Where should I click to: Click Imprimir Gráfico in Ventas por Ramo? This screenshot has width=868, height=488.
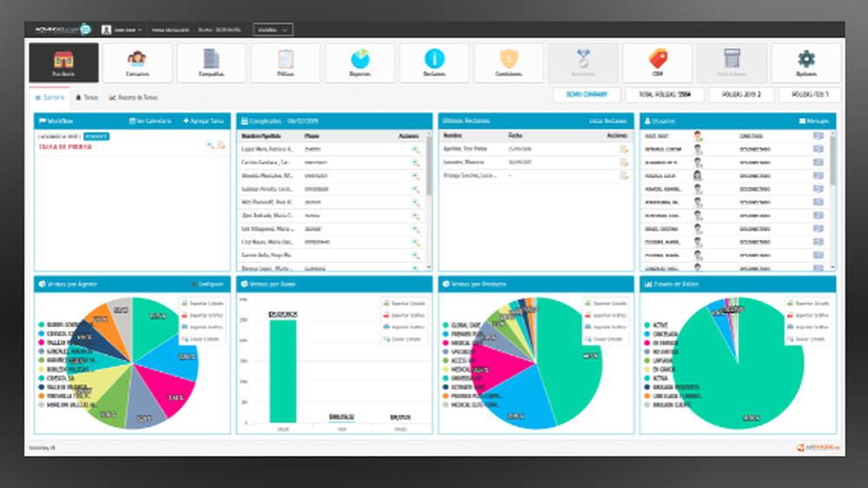[404, 326]
